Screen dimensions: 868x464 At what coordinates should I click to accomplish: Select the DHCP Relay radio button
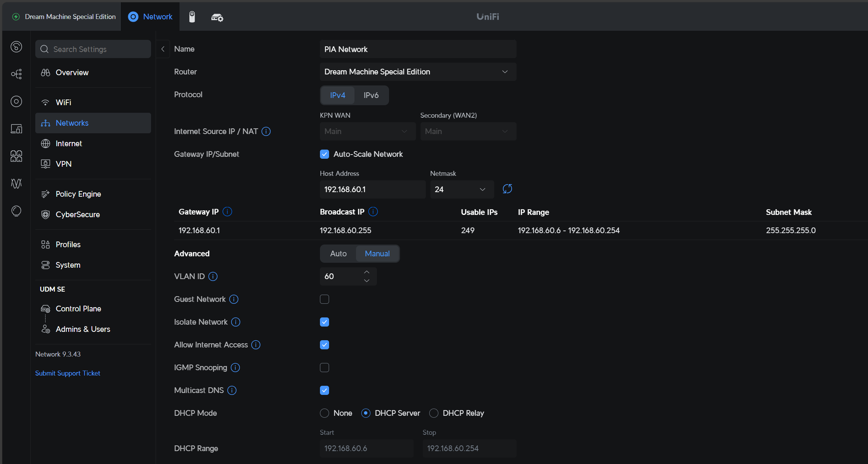click(434, 413)
